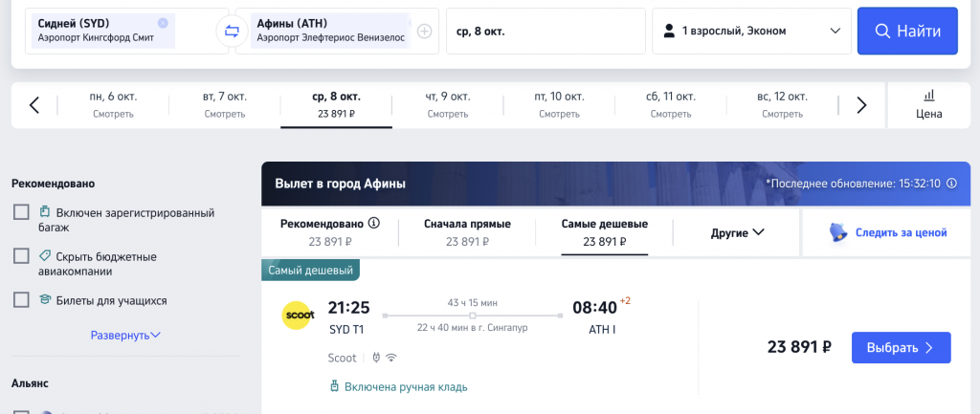Tick Скрыть бюджетные авиакомпании checkbox
Image resolution: width=980 pixels, height=414 pixels.
click(x=21, y=256)
